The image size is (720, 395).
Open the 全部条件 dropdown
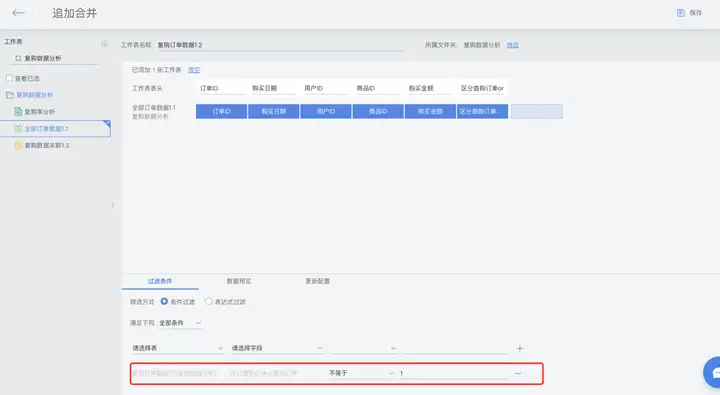pos(180,323)
